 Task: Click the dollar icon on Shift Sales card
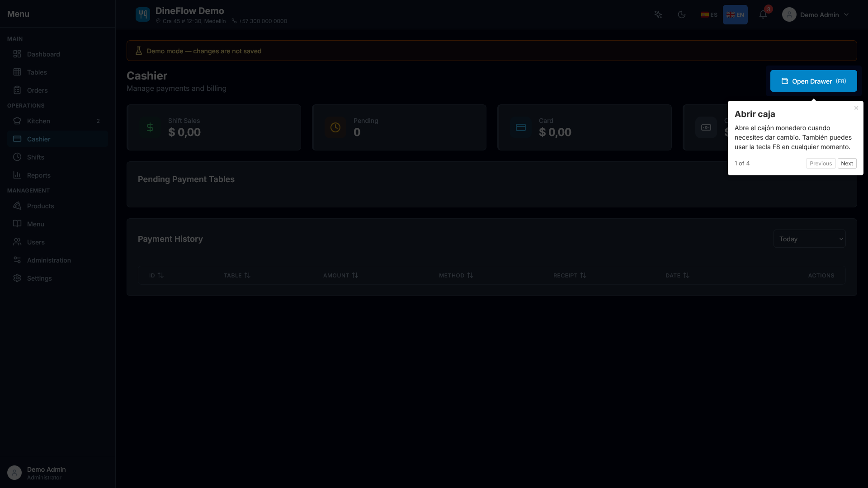coord(150,127)
